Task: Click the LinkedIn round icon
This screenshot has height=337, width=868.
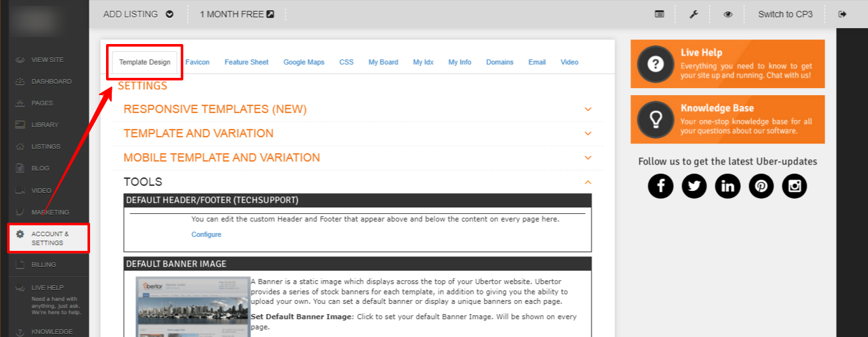Action: [x=727, y=186]
